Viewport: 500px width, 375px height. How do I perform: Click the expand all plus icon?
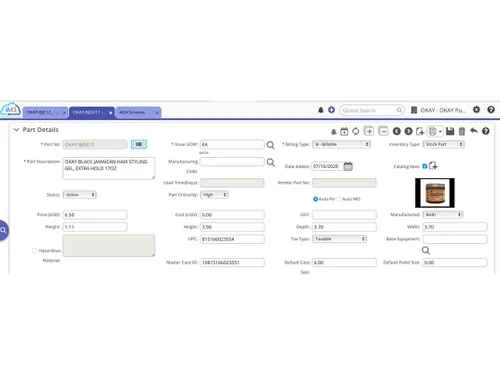coord(369,131)
